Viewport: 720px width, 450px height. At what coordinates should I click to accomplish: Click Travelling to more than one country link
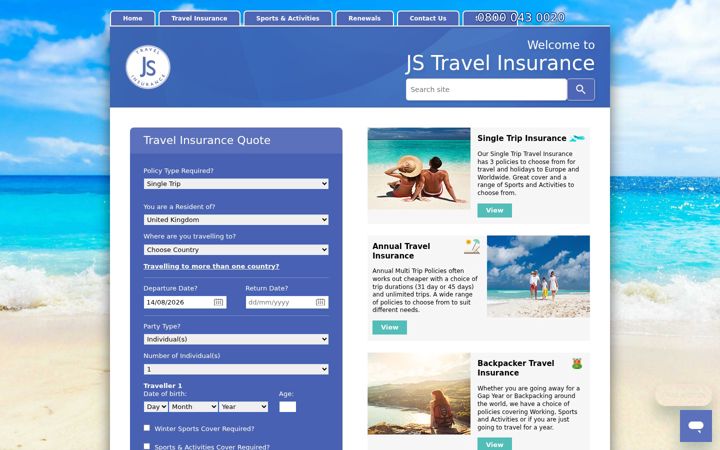coord(211,266)
